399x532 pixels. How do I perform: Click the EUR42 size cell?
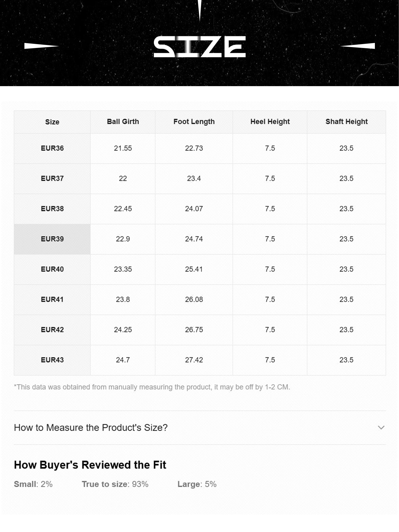[x=52, y=330]
